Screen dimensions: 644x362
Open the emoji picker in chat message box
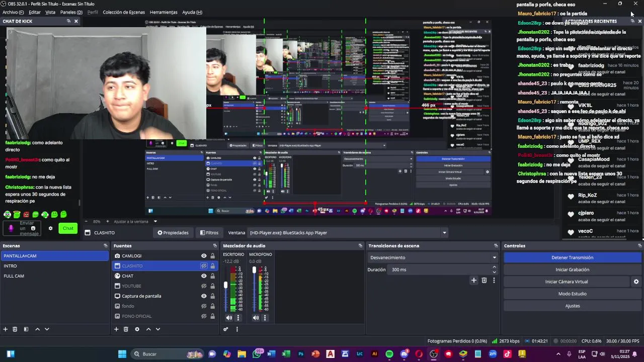coord(33,228)
